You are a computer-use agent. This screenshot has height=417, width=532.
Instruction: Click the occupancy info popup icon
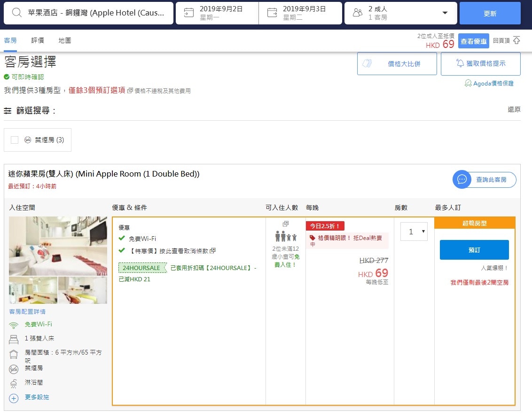click(286, 224)
